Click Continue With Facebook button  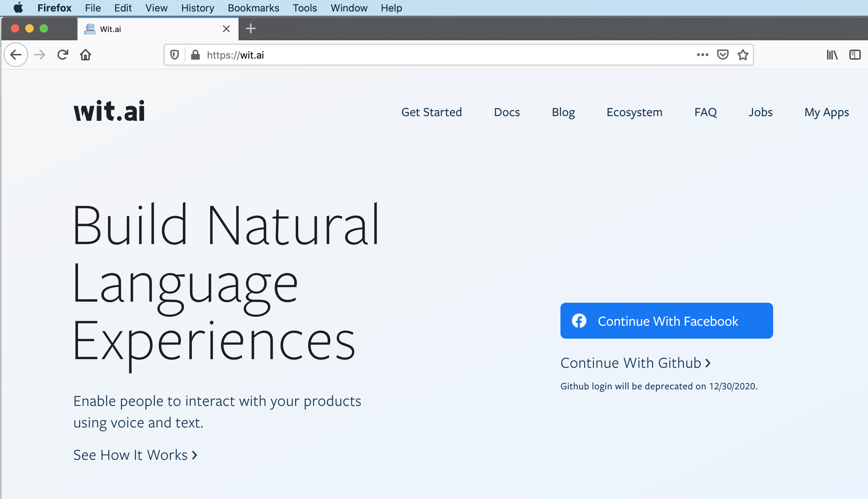(x=666, y=321)
